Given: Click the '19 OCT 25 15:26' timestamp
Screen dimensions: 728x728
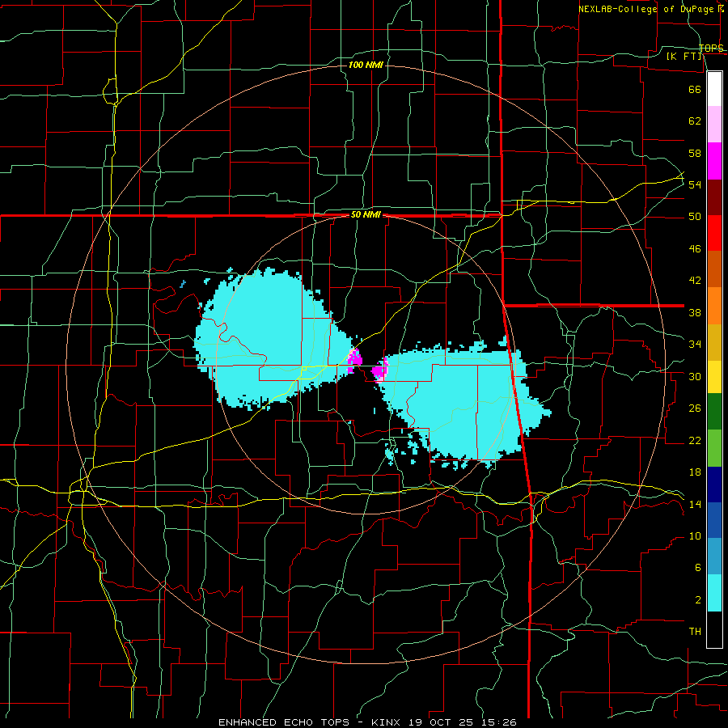Looking at the screenshot, I should (463, 722).
